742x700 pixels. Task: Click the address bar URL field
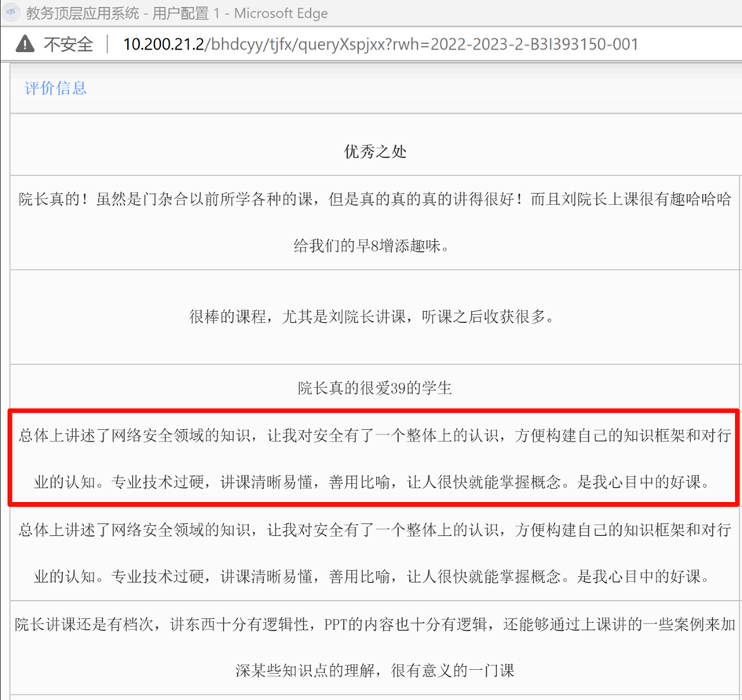(381, 44)
